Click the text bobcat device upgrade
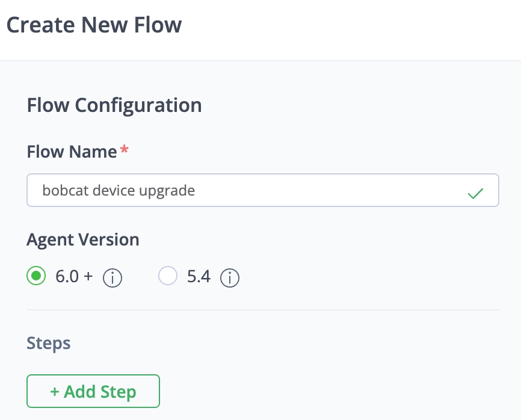Image resolution: width=521 pixels, height=420 pixels. point(119,191)
